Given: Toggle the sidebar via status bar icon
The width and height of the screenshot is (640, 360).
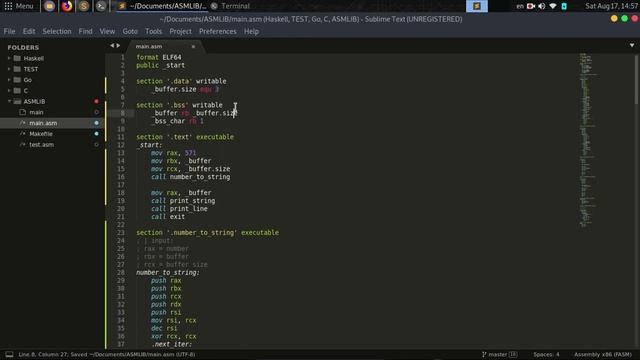Looking at the screenshot, I should pos(9,354).
